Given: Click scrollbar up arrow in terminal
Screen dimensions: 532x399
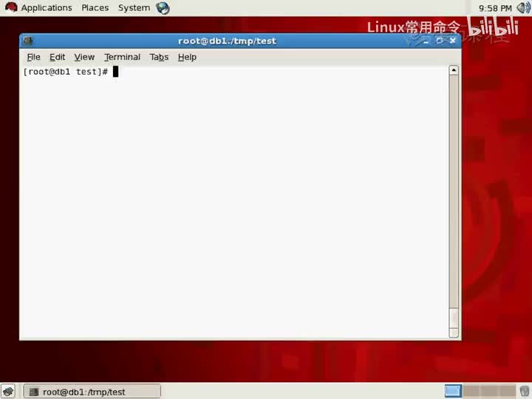Looking at the screenshot, I should (454, 70).
